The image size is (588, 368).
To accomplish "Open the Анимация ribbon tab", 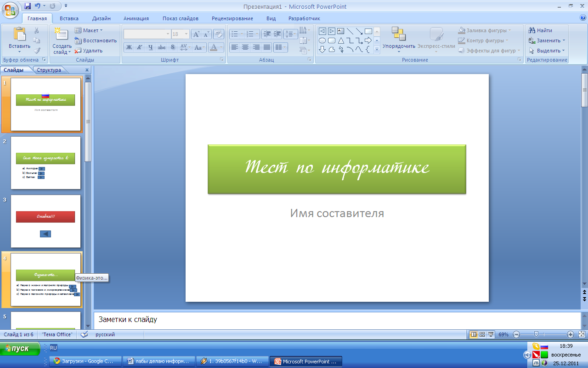I will tap(136, 18).
